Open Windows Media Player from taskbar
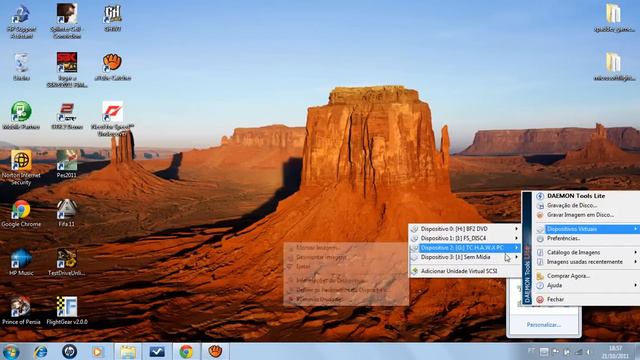640x360 pixels. (x=98, y=351)
